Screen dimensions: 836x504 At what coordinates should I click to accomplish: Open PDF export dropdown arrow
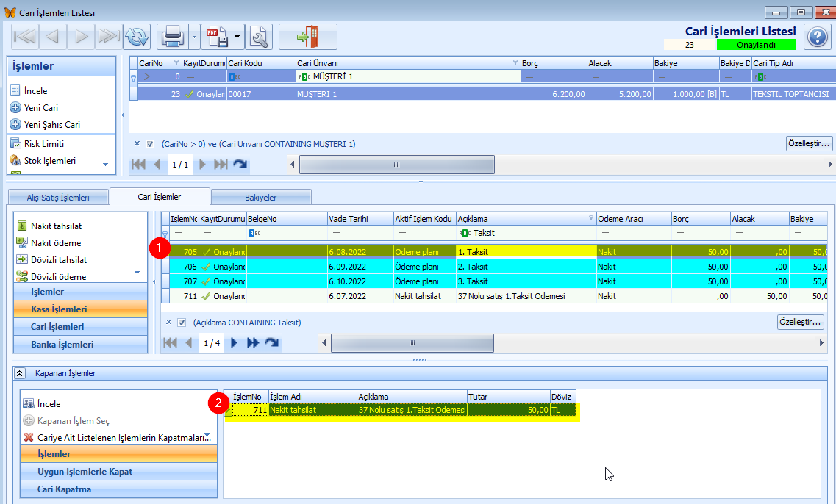pos(237,37)
